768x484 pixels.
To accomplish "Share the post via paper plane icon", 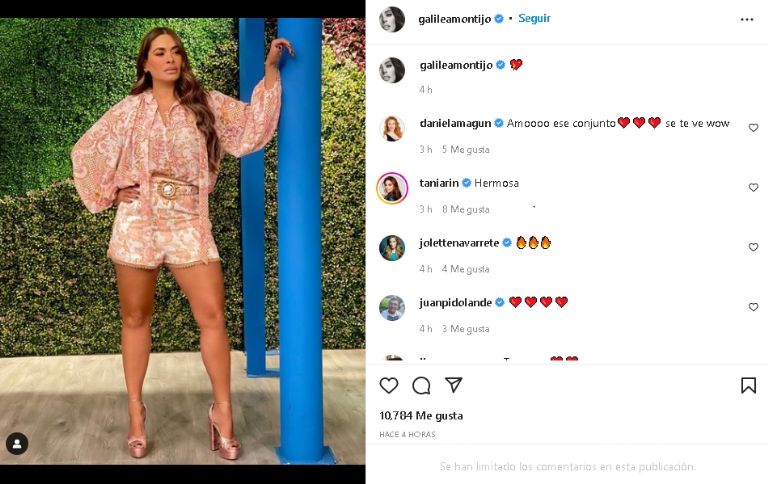I will point(453,386).
